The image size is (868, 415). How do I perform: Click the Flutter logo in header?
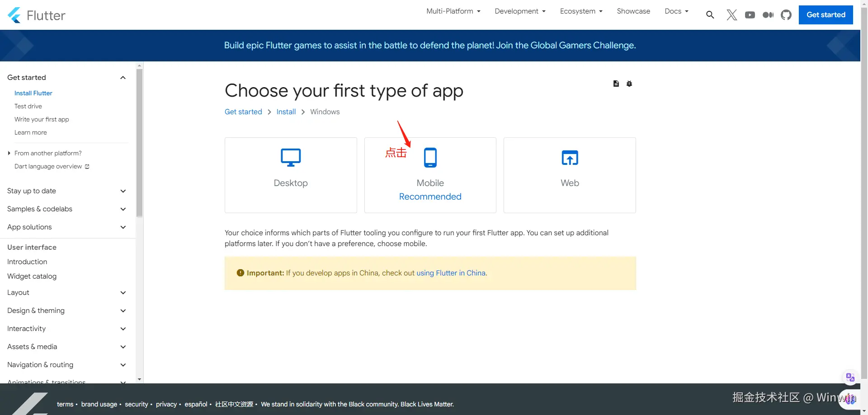click(37, 15)
